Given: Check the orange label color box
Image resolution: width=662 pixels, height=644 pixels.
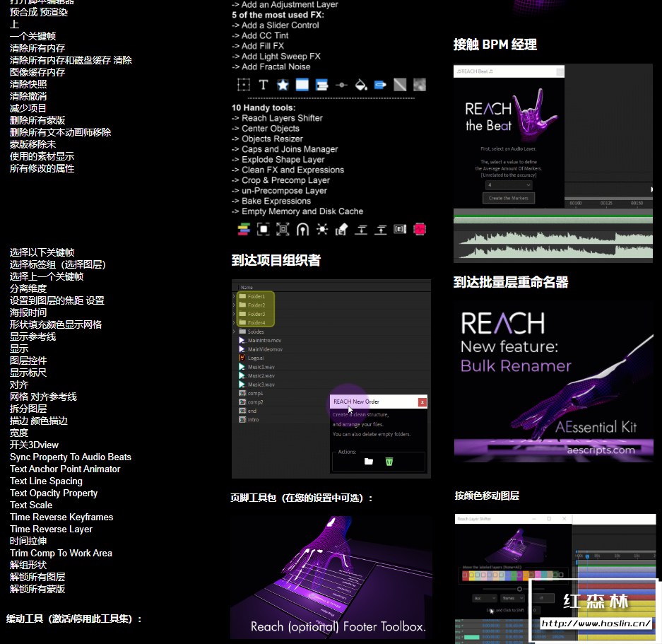Looking at the screenshot, I should click(x=526, y=575).
